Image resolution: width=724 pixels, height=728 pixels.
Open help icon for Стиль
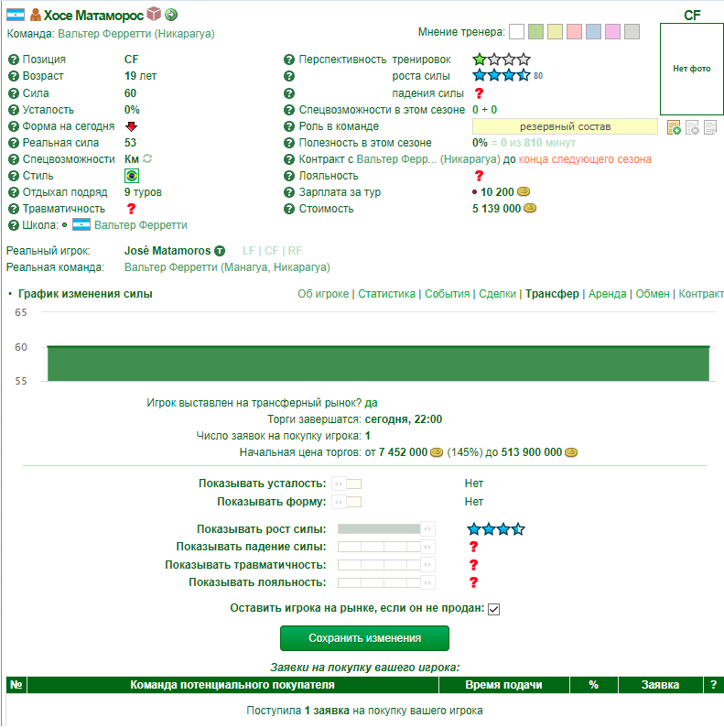[14, 176]
